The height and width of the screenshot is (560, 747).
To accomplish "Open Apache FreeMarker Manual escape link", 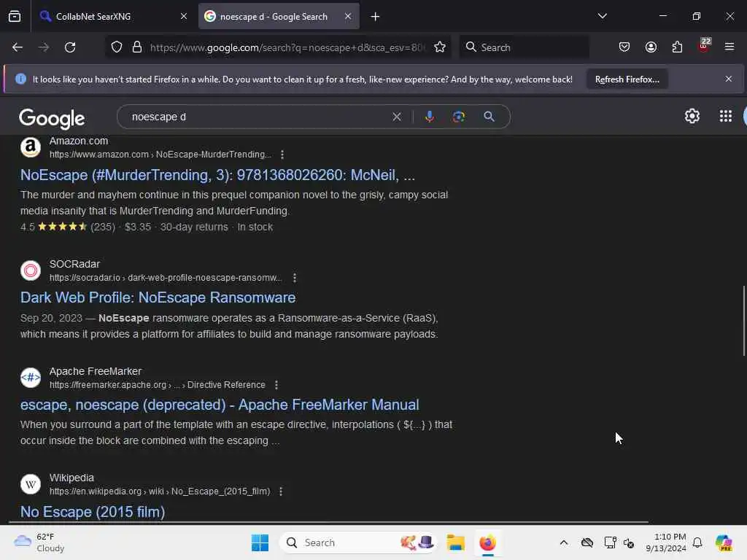I will (x=220, y=405).
